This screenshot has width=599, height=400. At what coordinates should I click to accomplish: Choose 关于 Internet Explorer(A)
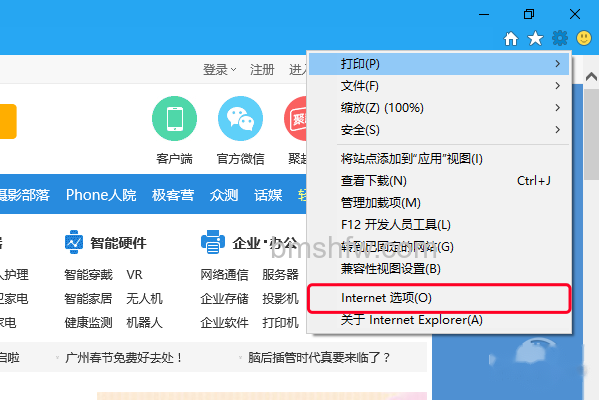tap(439, 320)
